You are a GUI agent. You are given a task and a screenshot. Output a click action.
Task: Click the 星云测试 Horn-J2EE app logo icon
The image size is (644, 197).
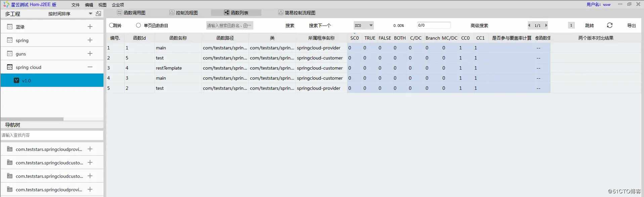tap(6, 4)
